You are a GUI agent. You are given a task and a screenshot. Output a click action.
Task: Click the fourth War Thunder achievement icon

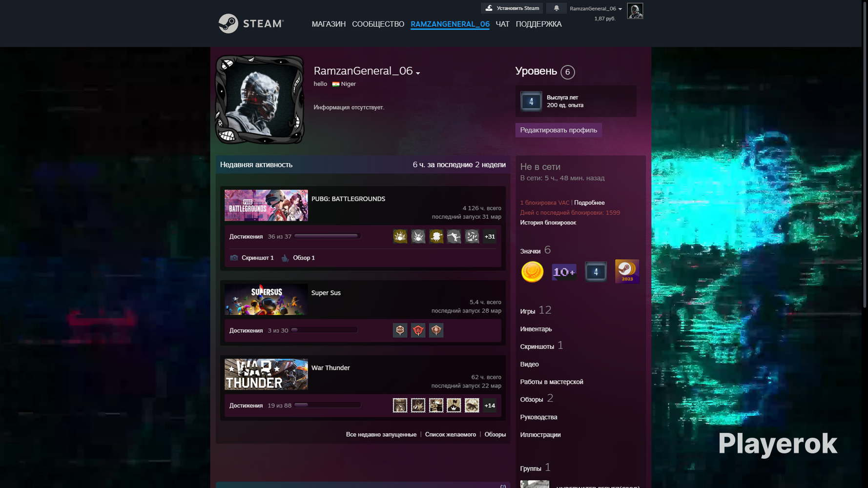(x=454, y=406)
